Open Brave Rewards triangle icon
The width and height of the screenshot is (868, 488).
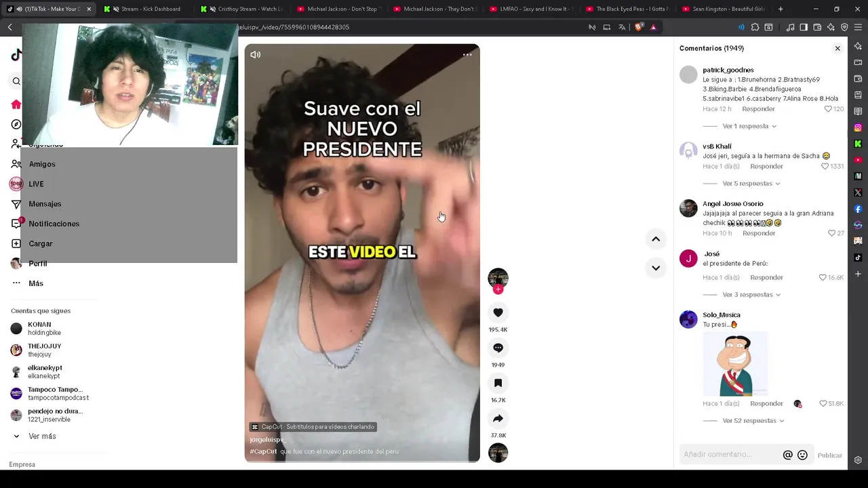coord(653,27)
